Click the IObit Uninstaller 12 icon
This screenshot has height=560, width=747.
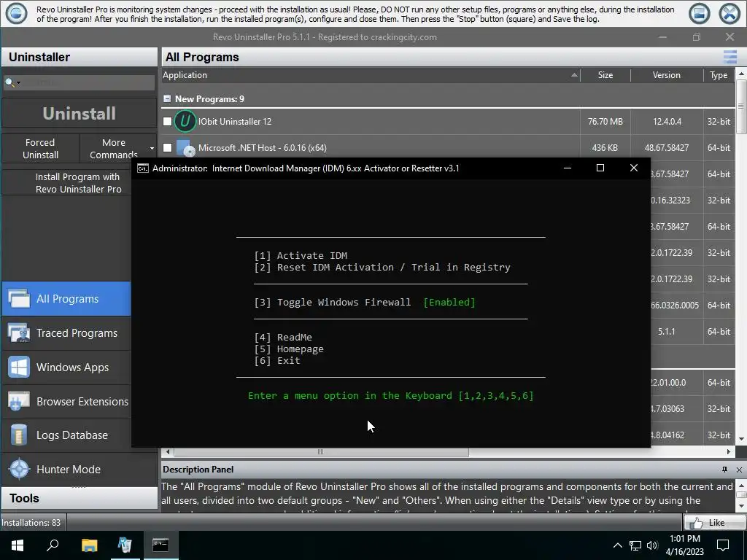tap(185, 121)
